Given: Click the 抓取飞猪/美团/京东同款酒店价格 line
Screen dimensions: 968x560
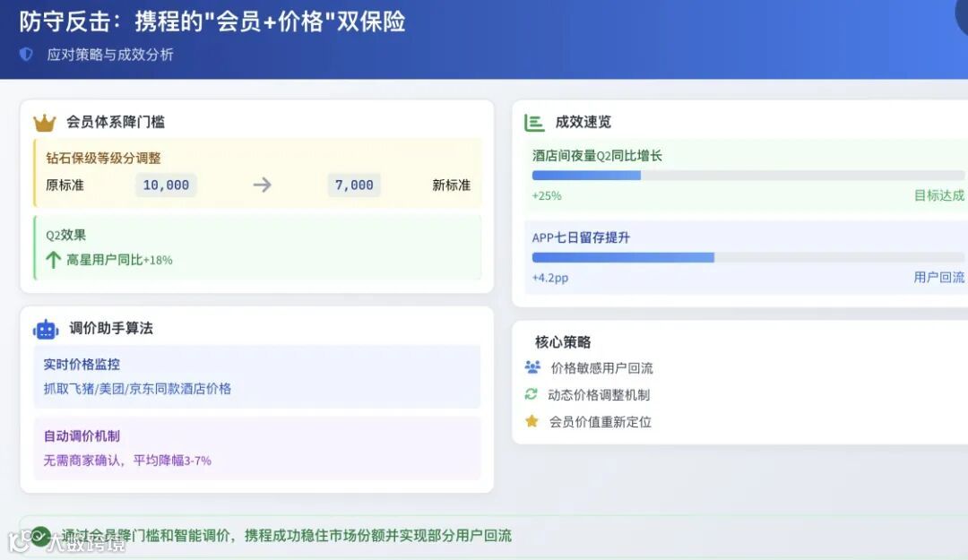Looking at the screenshot, I should coord(137,389).
